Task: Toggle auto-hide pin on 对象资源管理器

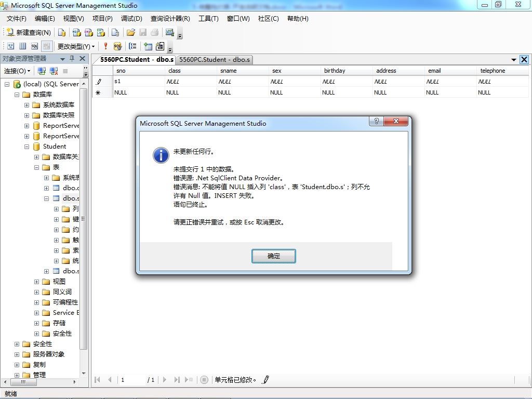Action: [72, 59]
